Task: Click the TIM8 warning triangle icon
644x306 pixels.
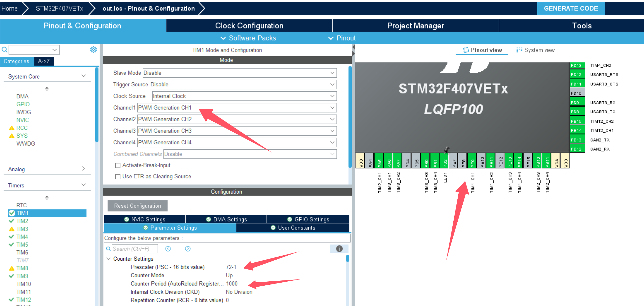Action: 12,268
